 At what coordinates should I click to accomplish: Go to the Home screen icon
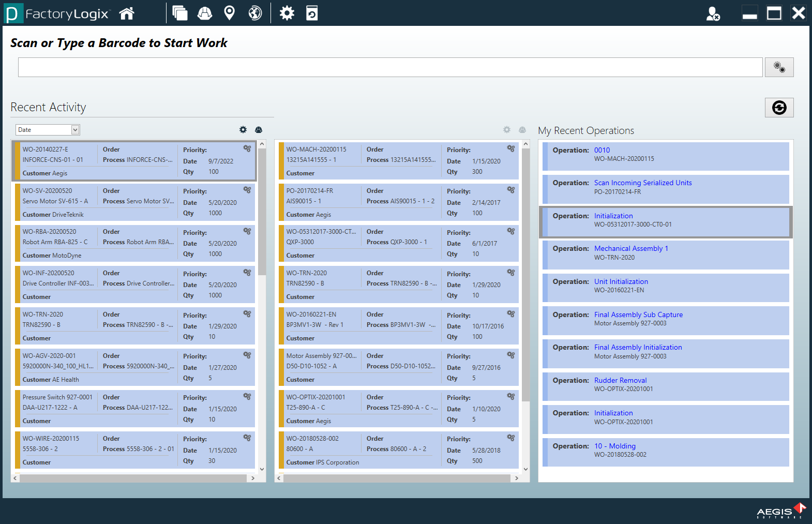[127, 13]
